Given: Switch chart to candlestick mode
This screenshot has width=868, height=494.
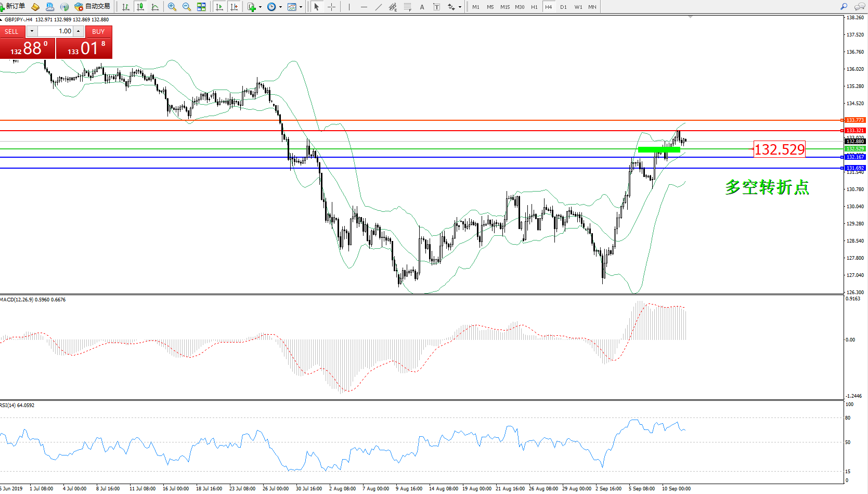Looking at the screenshot, I should (140, 7).
